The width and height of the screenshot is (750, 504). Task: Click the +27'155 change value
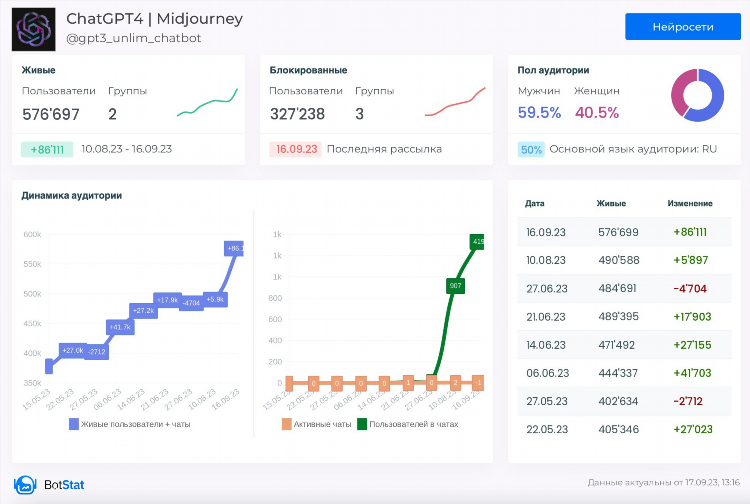[692, 345]
